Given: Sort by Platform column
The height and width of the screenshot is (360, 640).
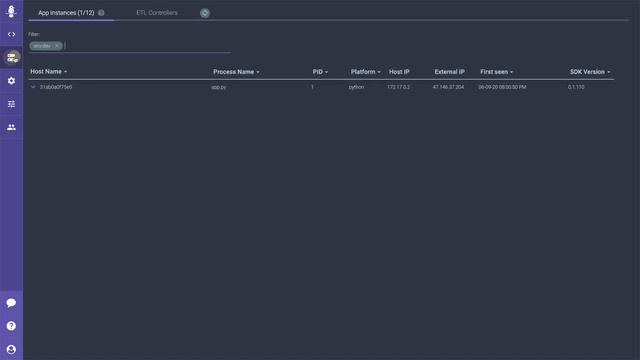Looking at the screenshot, I should click(365, 72).
